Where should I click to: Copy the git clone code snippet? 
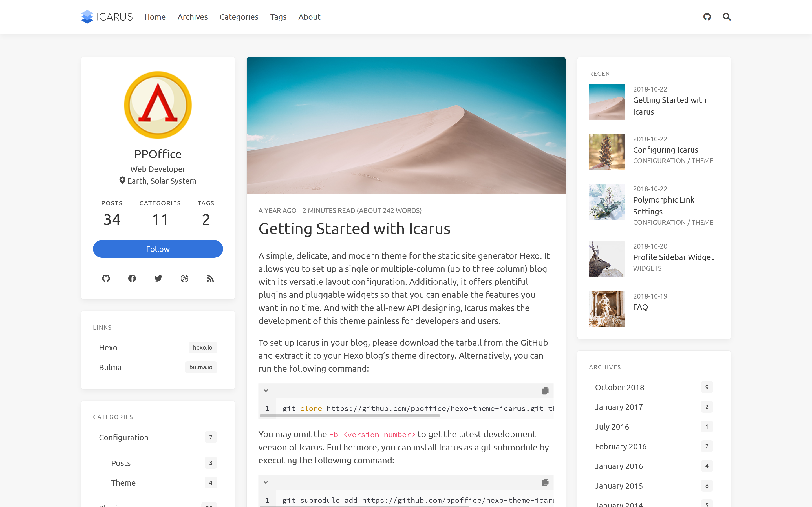(x=545, y=391)
